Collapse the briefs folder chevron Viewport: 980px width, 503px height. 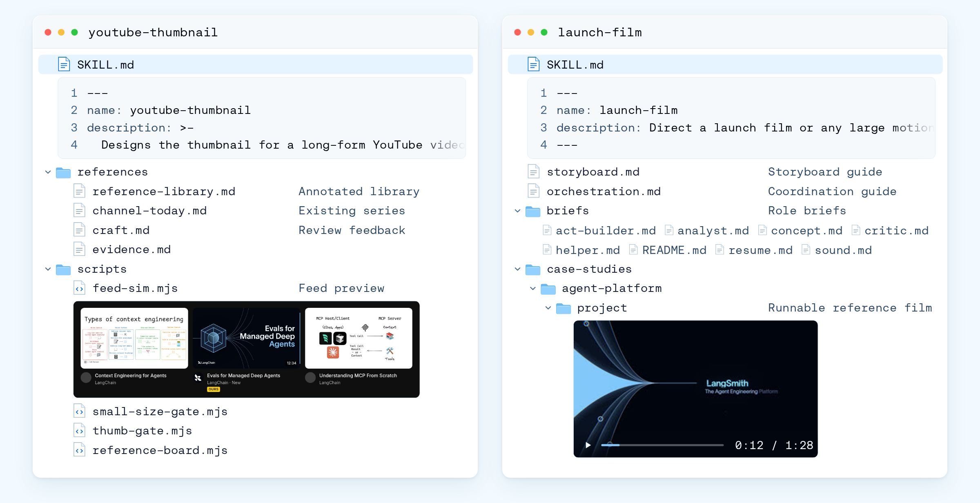(518, 211)
